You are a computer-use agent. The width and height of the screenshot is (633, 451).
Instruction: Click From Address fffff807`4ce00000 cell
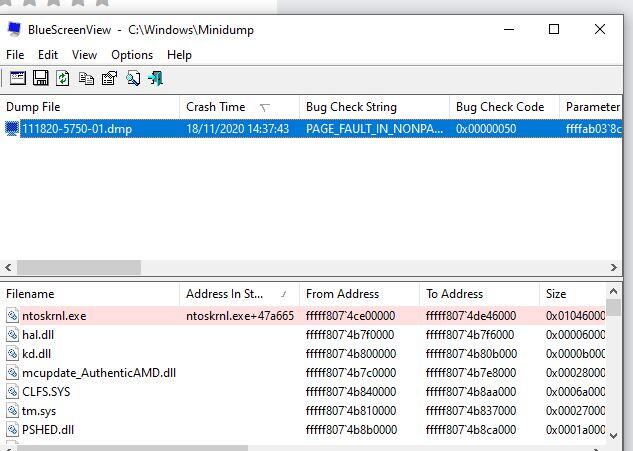click(x=350, y=316)
